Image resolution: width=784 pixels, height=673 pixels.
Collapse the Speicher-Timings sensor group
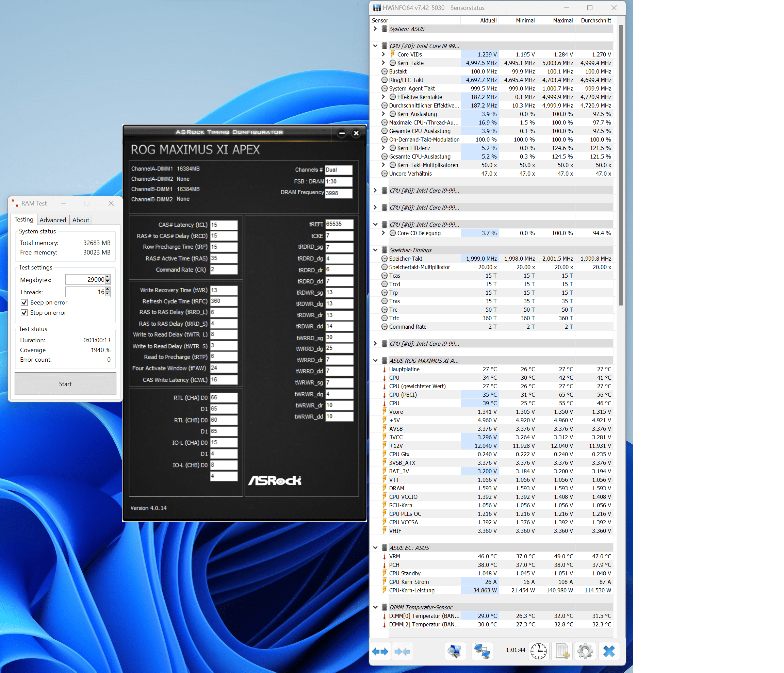(x=375, y=250)
